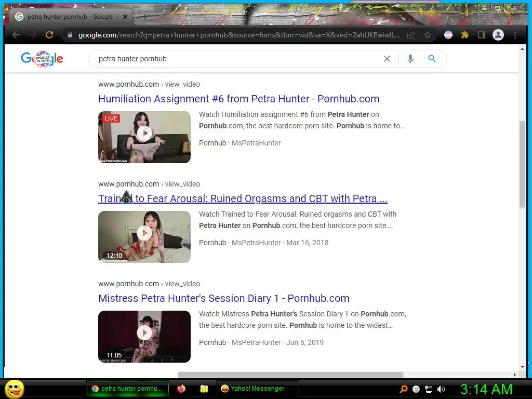The width and height of the screenshot is (532, 399).
Task: Launch Firefox from the taskbar
Action: click(x=181, y=389)
